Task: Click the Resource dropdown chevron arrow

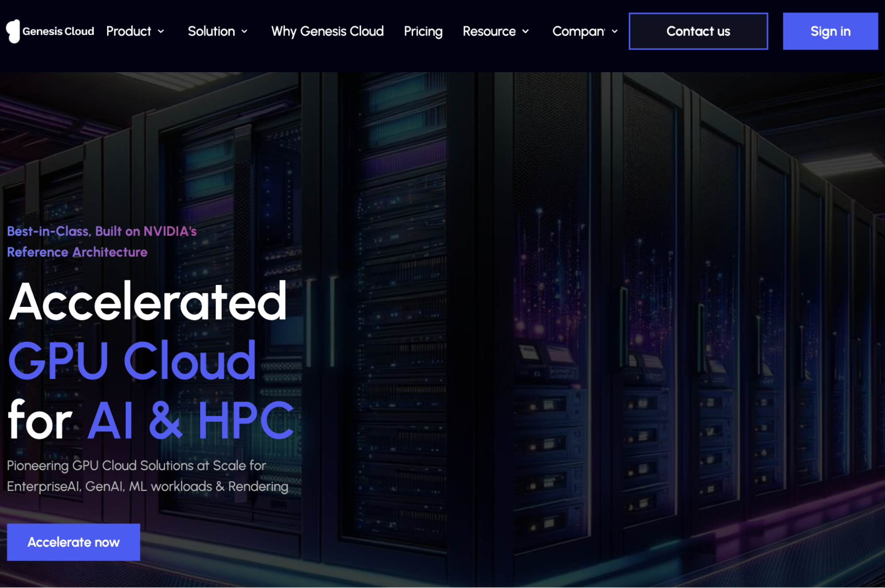Action: tap(525, 31)
